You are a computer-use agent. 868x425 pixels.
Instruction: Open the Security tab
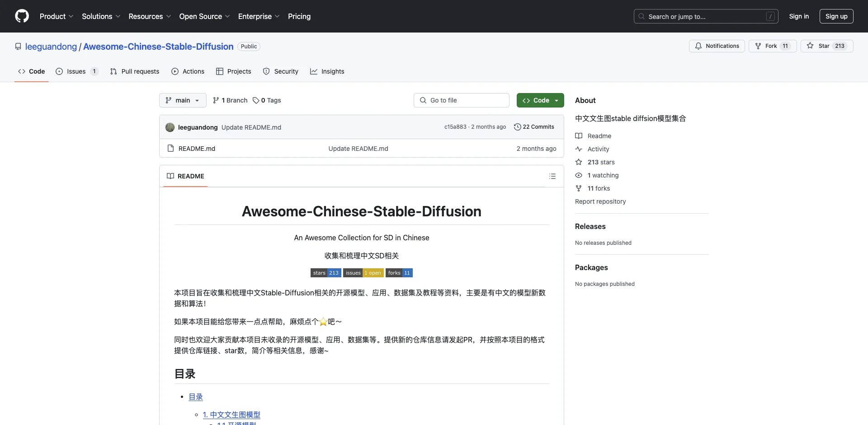click(281, 71)
